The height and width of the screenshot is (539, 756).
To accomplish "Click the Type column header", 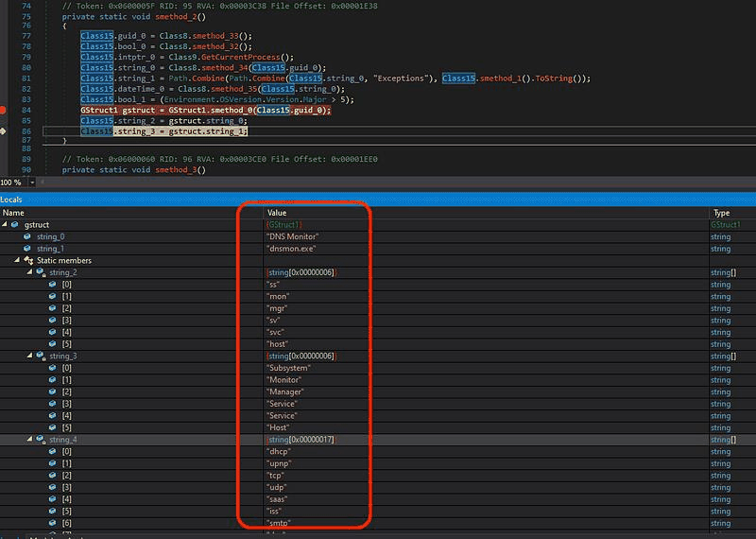I will tap(721, 213).
